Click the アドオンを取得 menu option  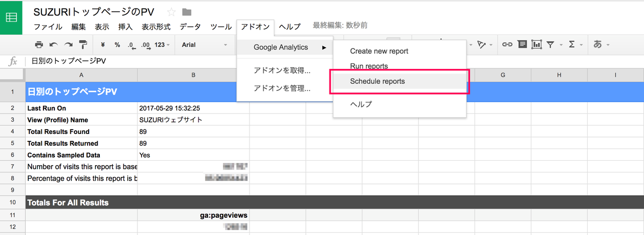click(x=282, y=70)
